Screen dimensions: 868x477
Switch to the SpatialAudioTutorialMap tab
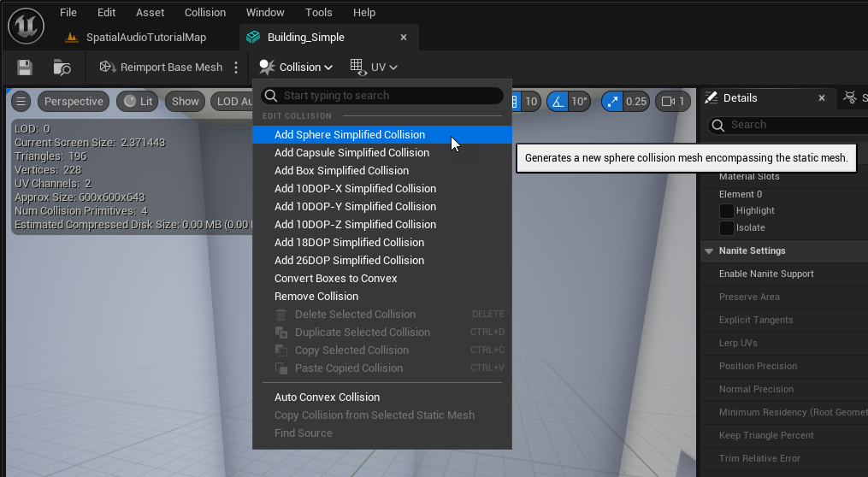point(145,38)
